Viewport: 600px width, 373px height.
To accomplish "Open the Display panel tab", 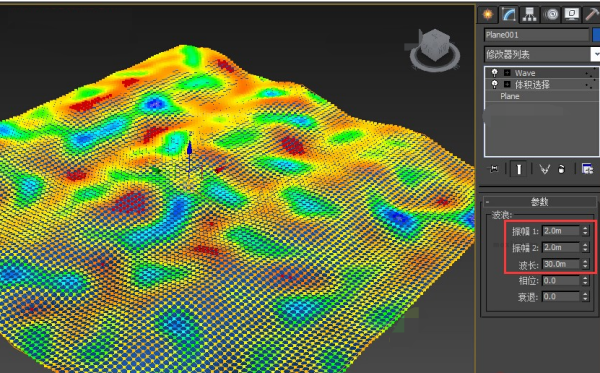I will coord(572,15).
